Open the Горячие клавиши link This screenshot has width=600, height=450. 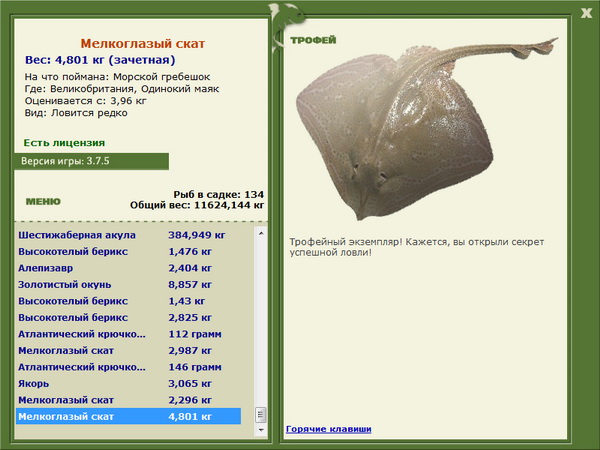(x=328, y=429)
